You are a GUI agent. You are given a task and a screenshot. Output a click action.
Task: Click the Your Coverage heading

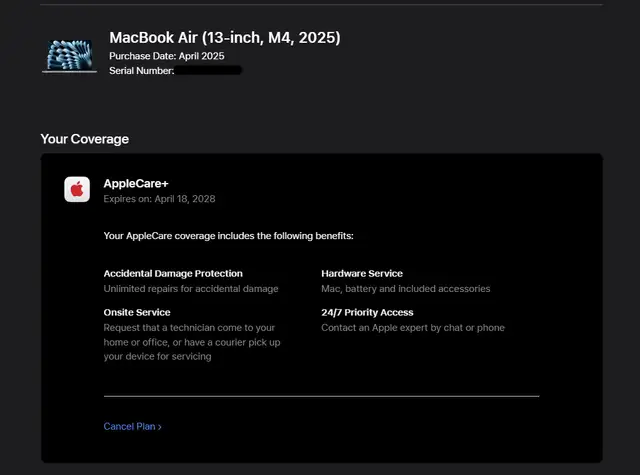click(x=84, y=139)
